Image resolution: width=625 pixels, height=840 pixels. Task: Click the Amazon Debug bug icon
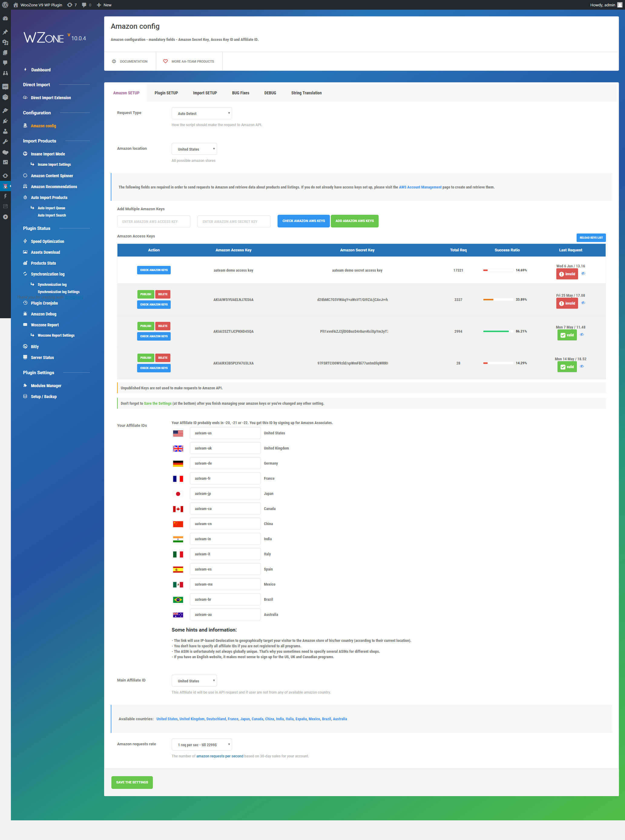25,314
